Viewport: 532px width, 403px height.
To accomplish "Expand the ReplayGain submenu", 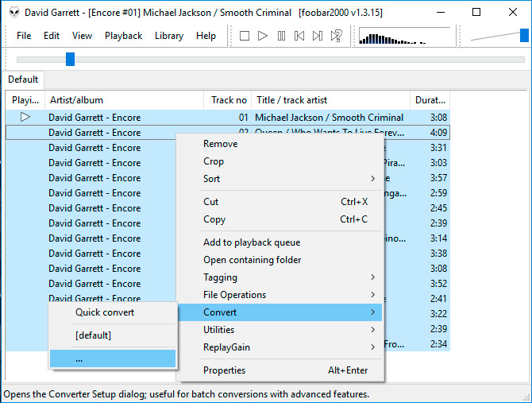I will 280,347.
